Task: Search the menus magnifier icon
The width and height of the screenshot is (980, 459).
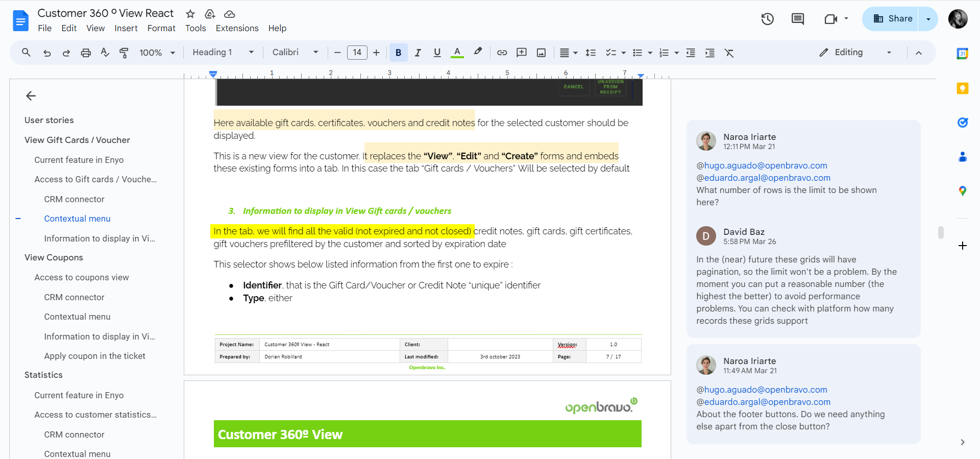Action: coord(26,53)
